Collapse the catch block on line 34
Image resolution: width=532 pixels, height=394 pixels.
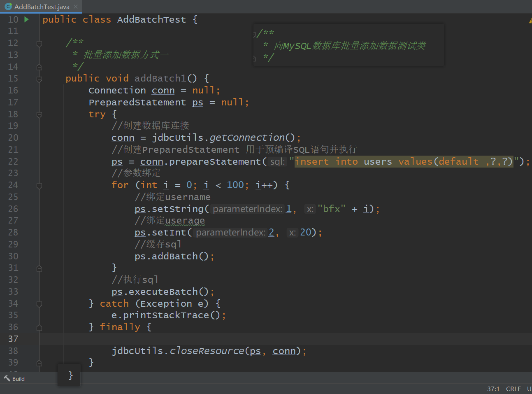39,304
